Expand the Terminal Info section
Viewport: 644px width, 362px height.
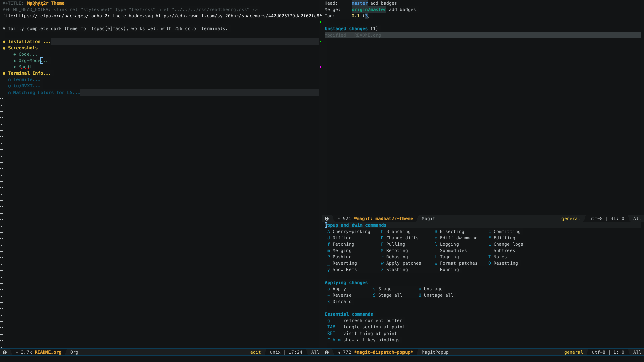coord(29,73)
